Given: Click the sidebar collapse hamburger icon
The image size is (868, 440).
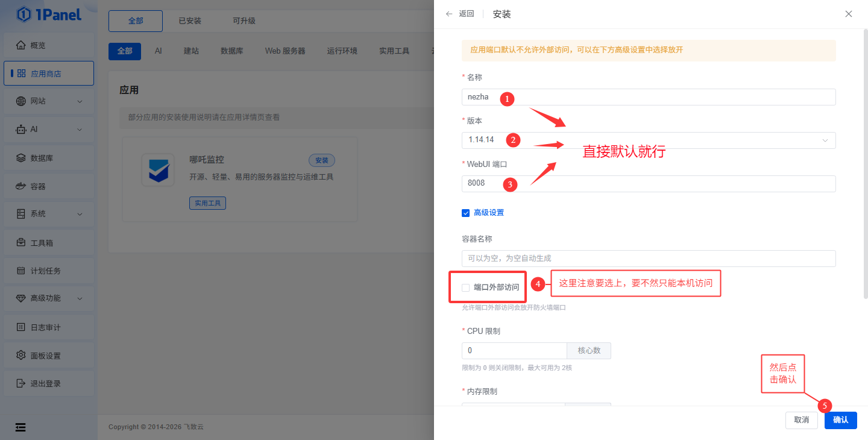Looking at the screenshot, I should pyautogui.click(x=20, y=427).
